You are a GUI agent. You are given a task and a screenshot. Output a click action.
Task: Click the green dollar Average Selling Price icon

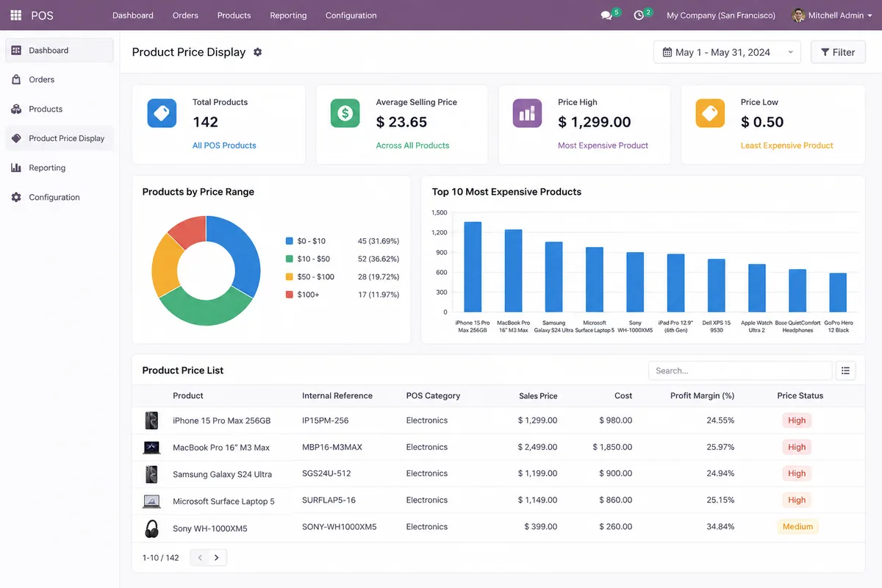tap(345, 113)
